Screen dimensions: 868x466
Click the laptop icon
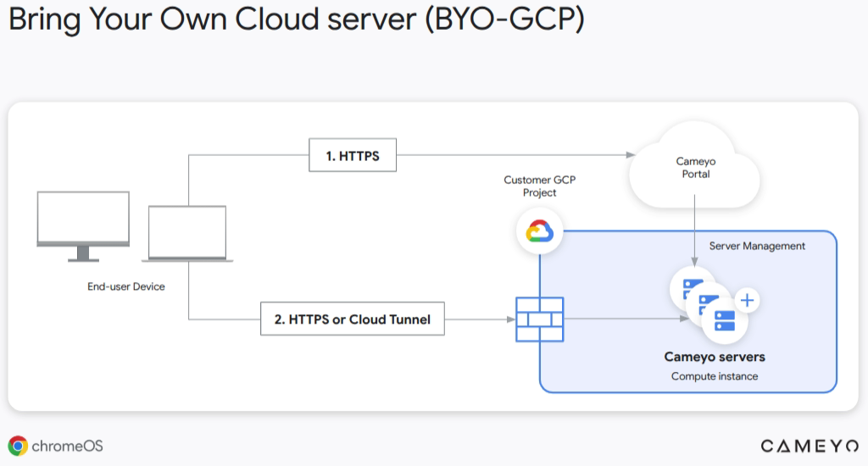pos(187,234)
